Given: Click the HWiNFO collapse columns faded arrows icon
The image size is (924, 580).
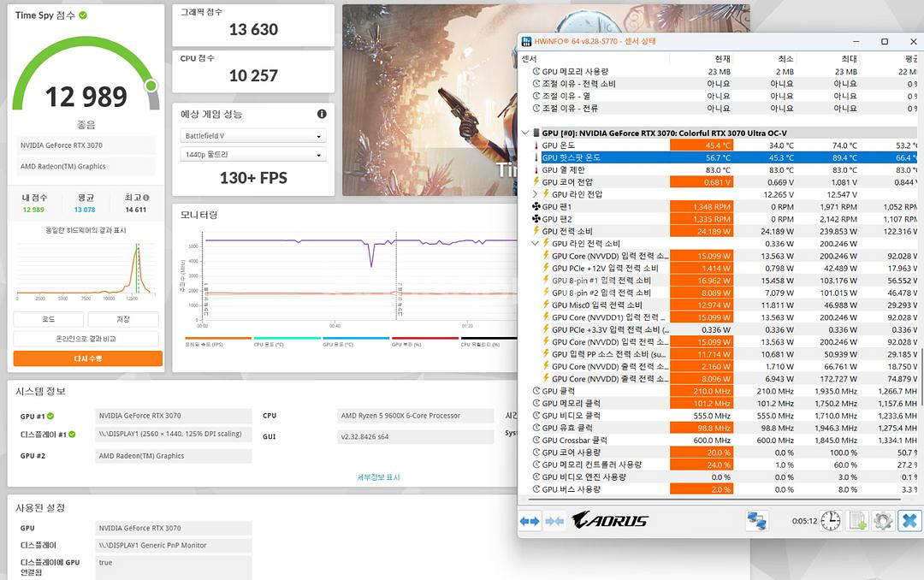Looking at the screenshot, I should pyautogui.click(x=554, y=521).
